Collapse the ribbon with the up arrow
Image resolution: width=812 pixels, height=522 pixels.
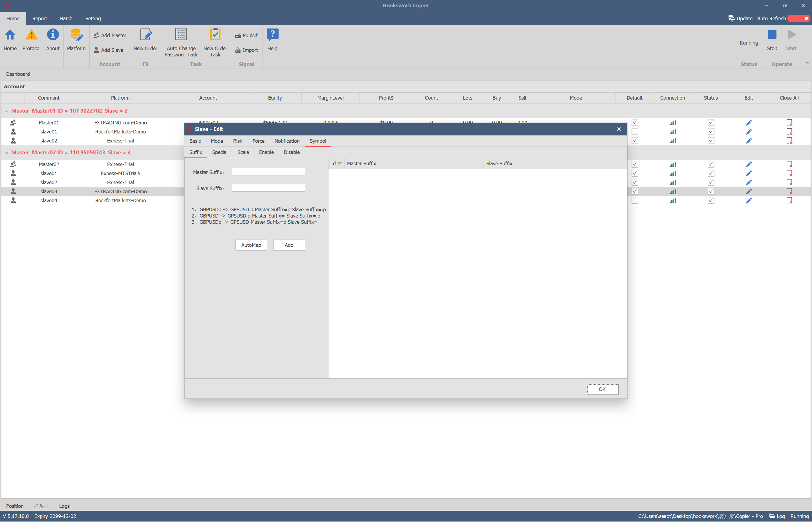point(807,63)
